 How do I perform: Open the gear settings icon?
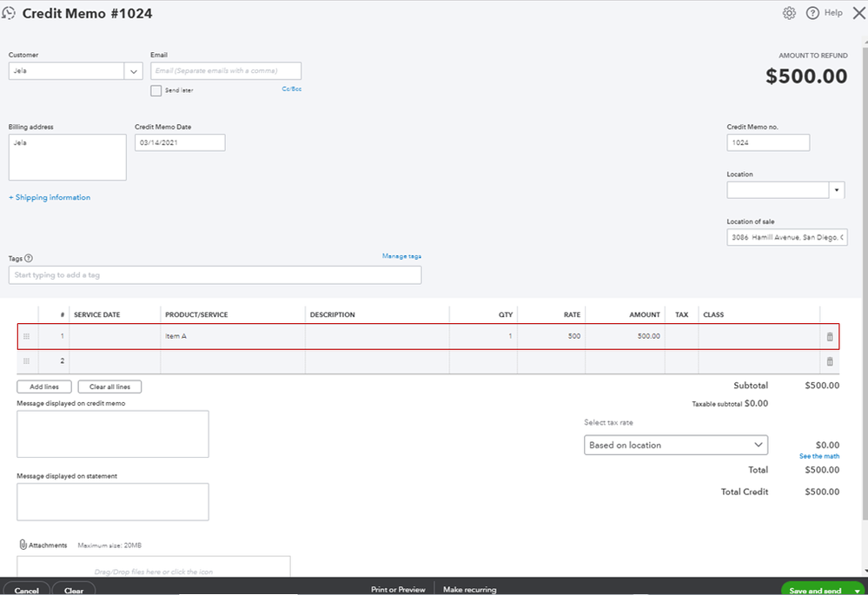789,13
